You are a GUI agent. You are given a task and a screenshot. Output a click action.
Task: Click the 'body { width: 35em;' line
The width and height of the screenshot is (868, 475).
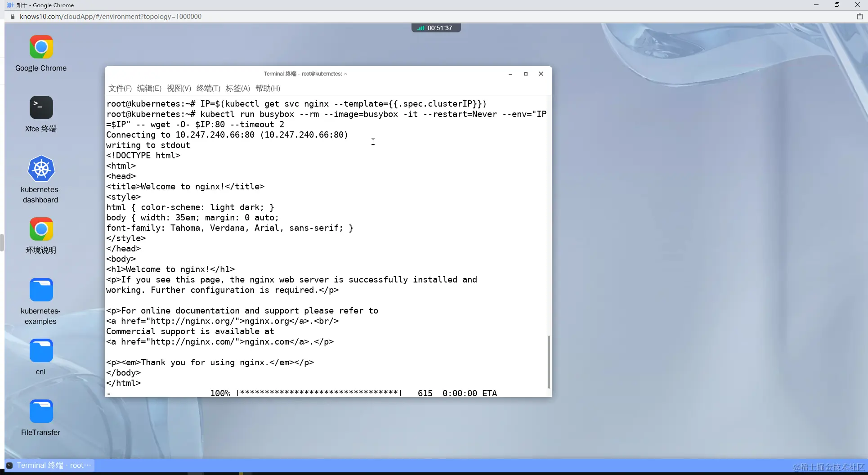[x=192, y=218]
